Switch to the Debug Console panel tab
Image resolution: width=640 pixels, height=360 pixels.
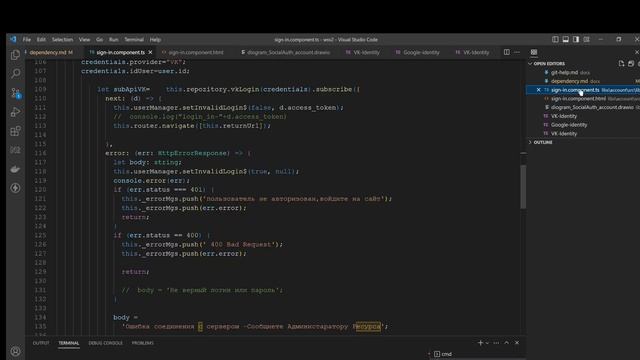click(106, 343)
